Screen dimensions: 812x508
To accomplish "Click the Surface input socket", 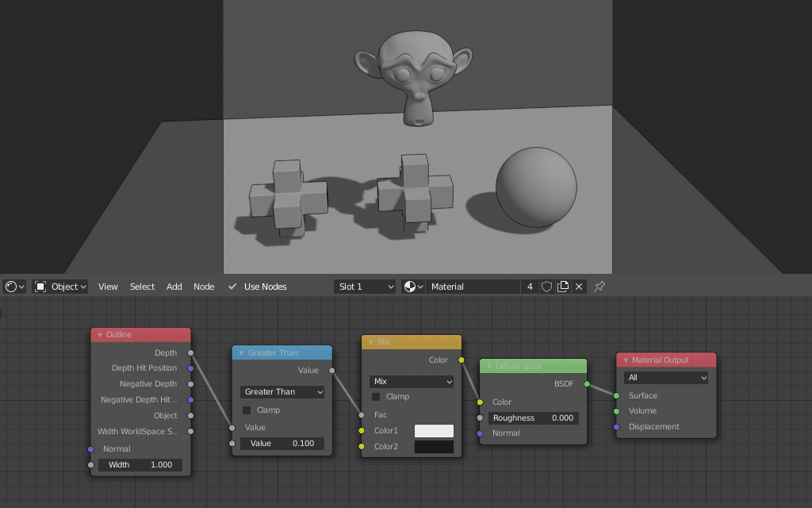I will coord(616,395).
